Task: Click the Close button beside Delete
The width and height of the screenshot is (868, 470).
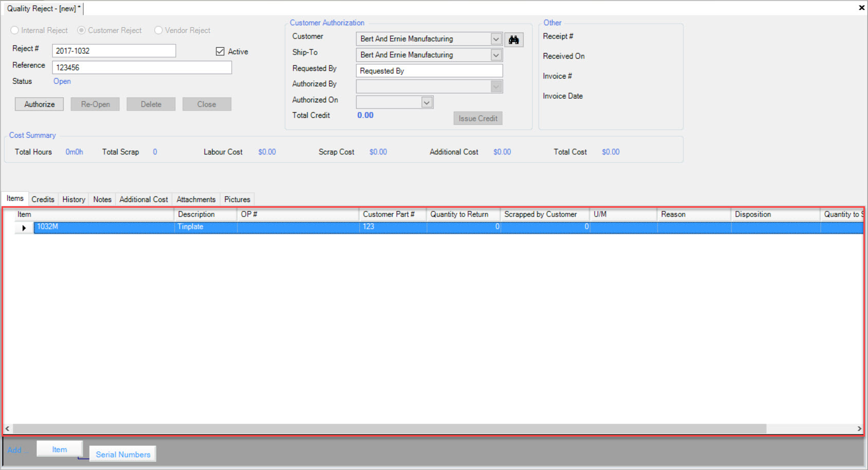Action: pyautogui.click(x=207, y=104)
